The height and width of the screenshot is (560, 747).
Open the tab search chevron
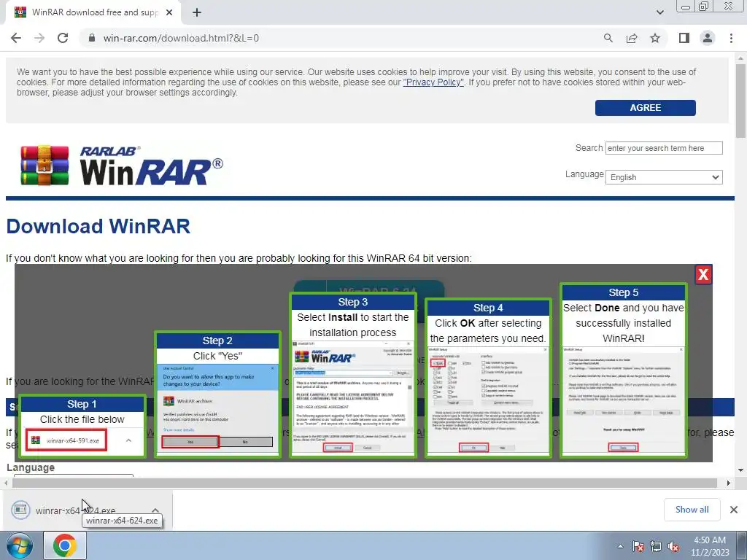659,12
